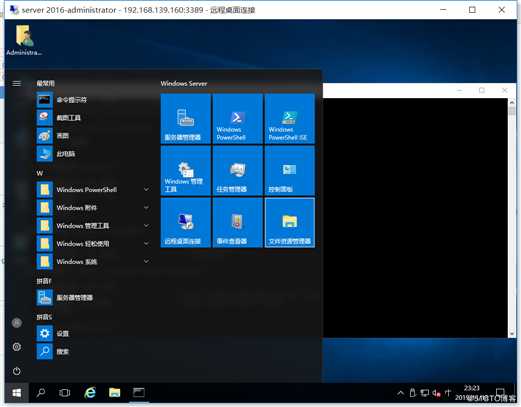The width and height of the screenshot is (521, 407).
Task: Maximize the background black console window
Action: pos(482,90)
